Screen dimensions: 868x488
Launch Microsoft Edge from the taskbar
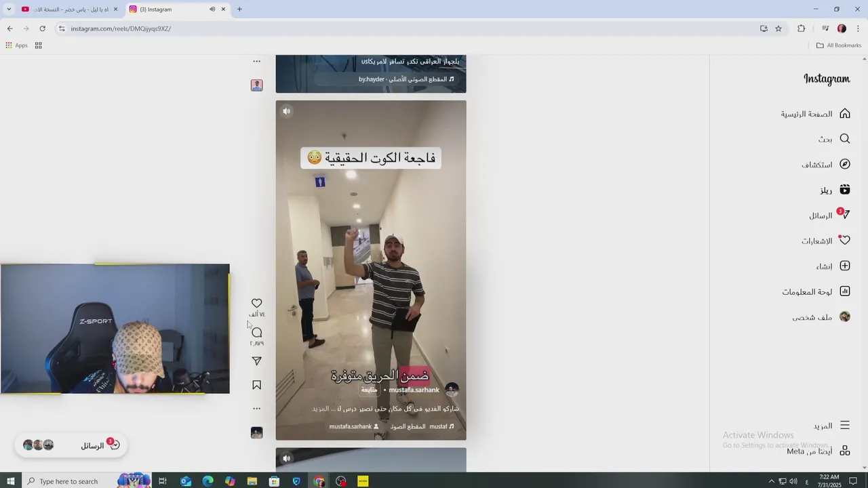(x=208, y=481)
